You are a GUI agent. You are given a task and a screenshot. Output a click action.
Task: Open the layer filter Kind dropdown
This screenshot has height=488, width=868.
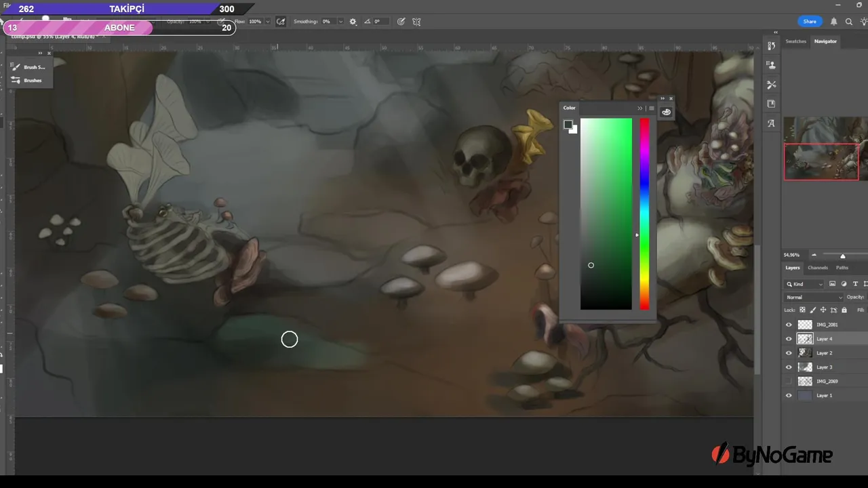pyautogui.click(x=804, y=284)
